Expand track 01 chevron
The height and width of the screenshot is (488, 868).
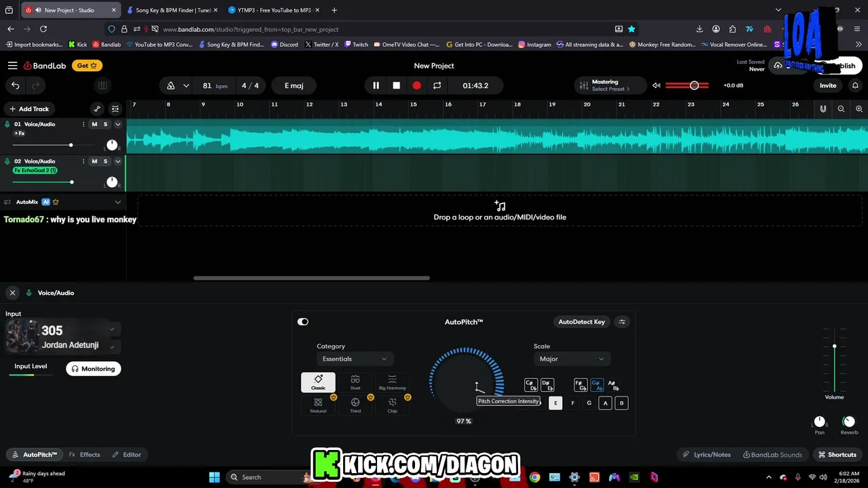coord(118,124)
